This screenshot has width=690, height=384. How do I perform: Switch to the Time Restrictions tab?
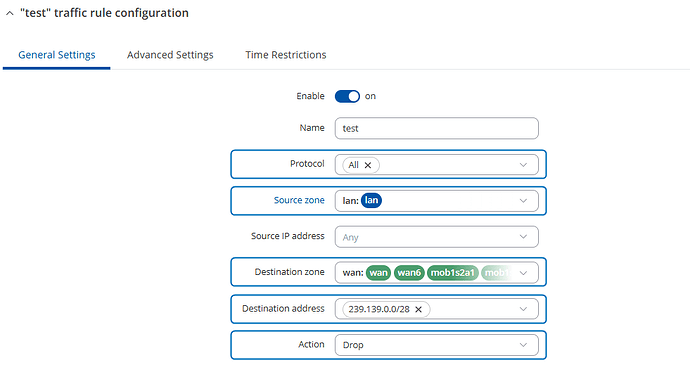pyautogui.click(x=286, y=55)
